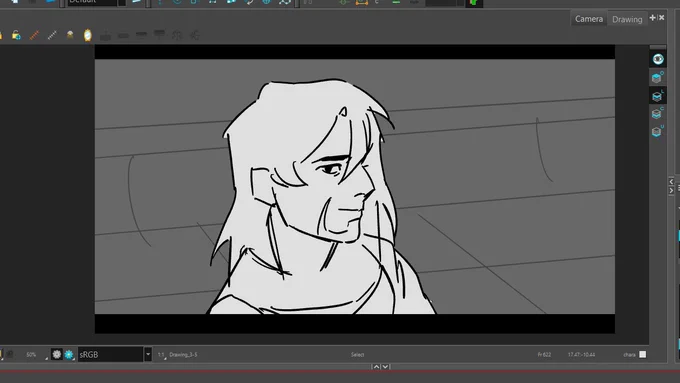
Task: Switch to the Camera view tab
Action: click(x=588, y=19)
